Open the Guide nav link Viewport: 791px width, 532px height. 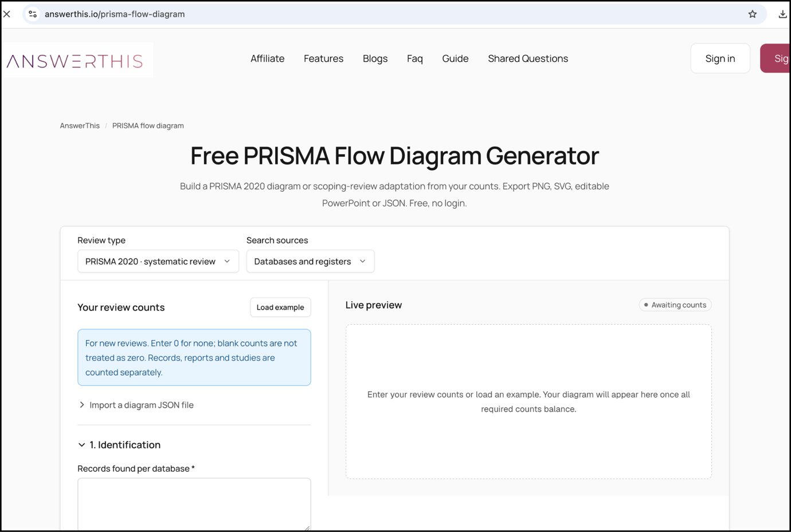point(455,58)
